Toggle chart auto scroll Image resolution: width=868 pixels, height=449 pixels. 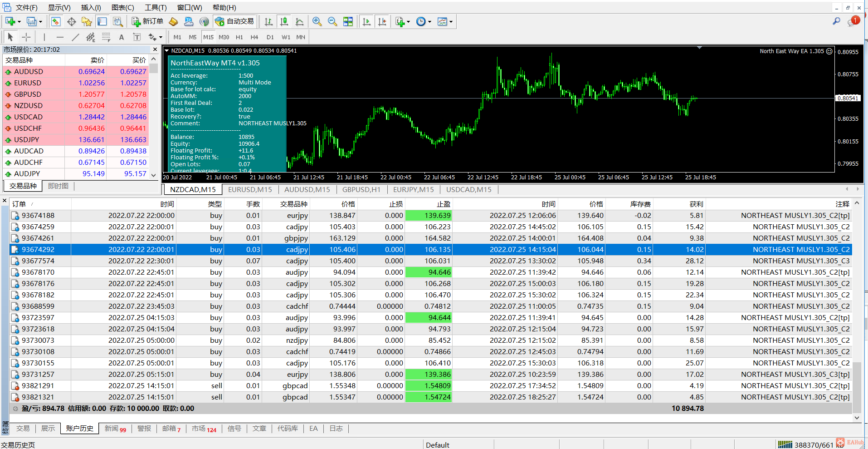click(x=366, y=21)
